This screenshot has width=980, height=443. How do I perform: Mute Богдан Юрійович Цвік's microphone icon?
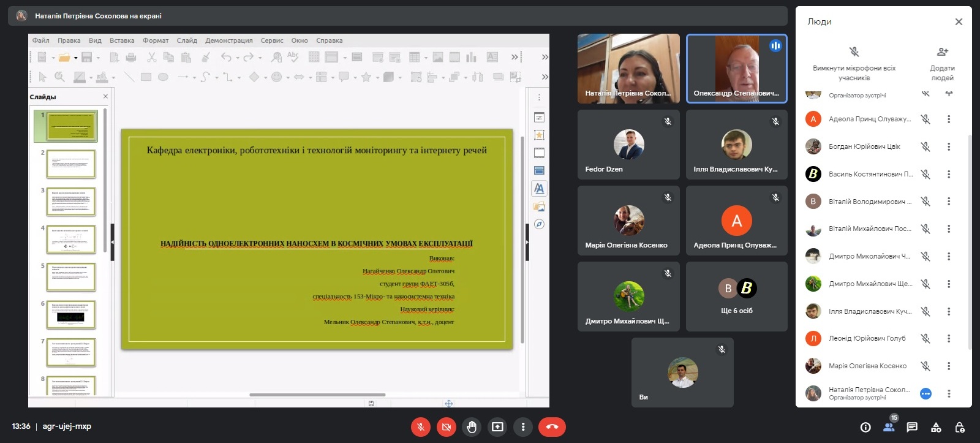[x=925, y=147]
